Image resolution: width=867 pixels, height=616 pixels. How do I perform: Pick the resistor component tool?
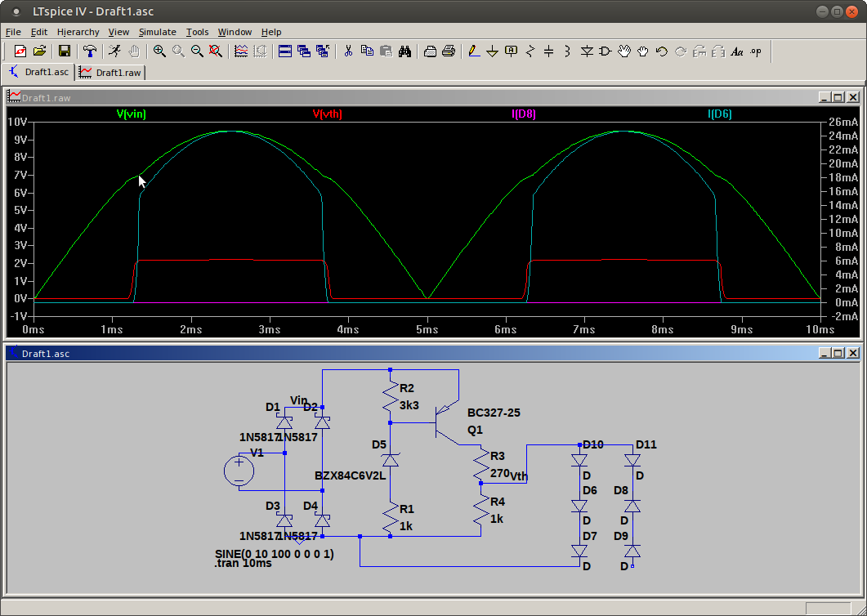(530, 51)
